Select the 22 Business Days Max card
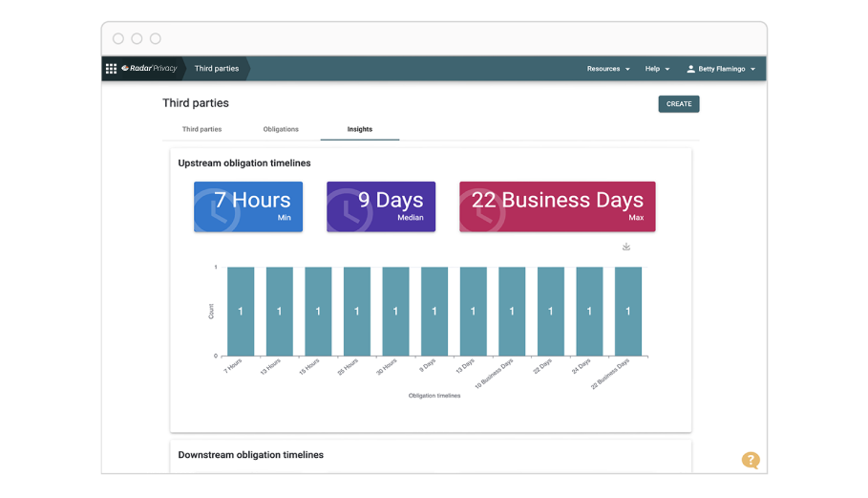 click(557, 206)
